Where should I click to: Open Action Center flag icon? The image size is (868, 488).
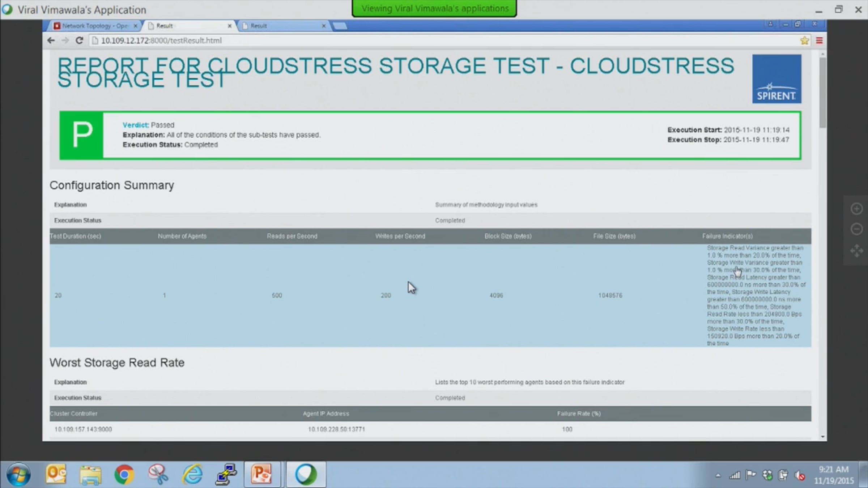tap(751, 475)
